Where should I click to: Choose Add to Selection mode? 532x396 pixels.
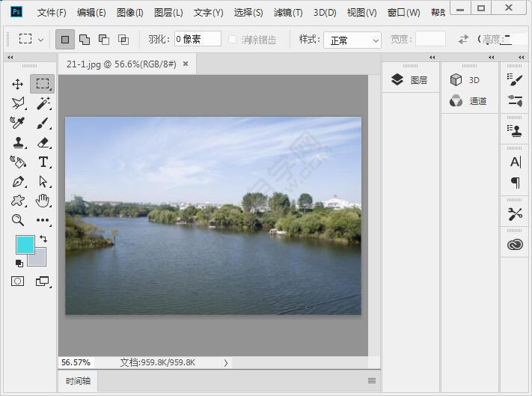[x=85, y=40]
